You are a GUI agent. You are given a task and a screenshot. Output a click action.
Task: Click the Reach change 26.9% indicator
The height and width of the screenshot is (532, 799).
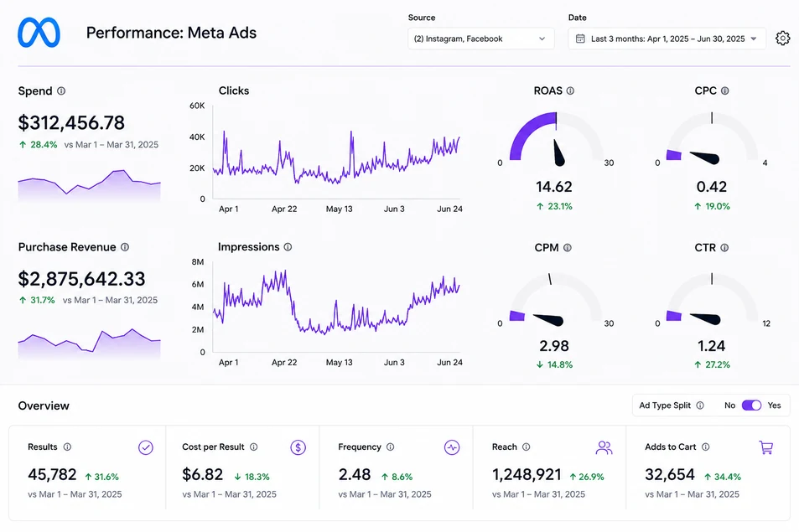(587, 477)
